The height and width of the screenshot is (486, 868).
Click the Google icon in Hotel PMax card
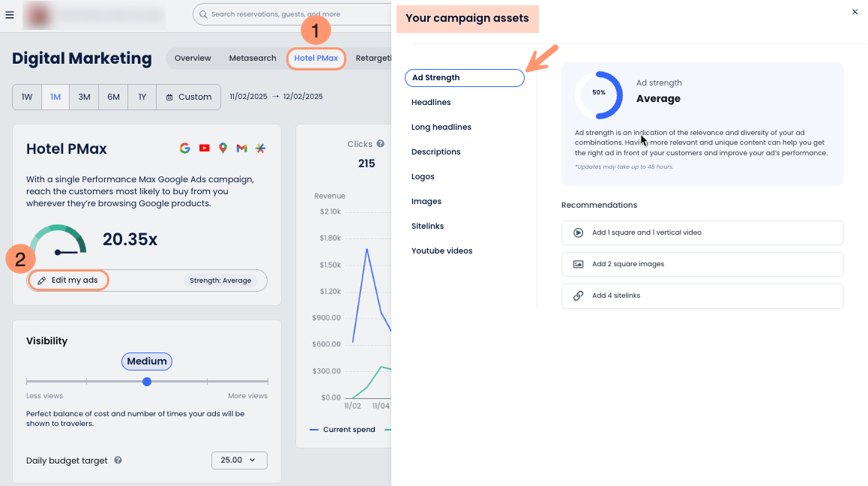coord(185,148)
